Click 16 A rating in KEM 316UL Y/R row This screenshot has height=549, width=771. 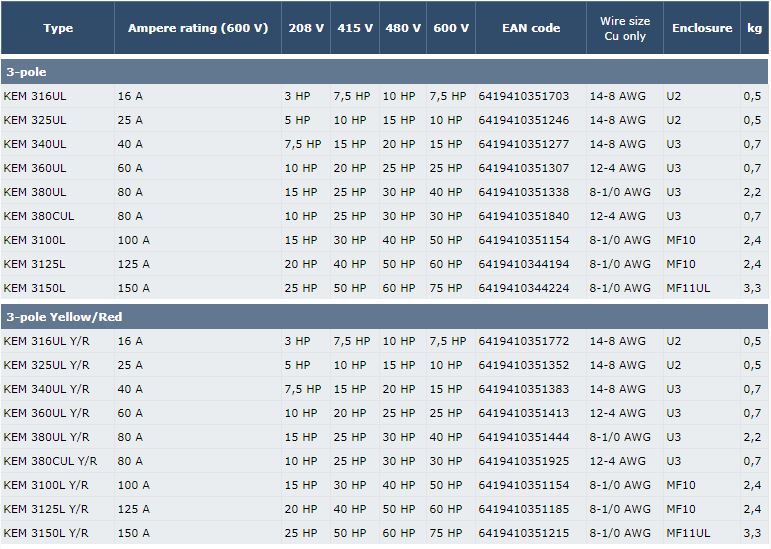tap(130, 341)
